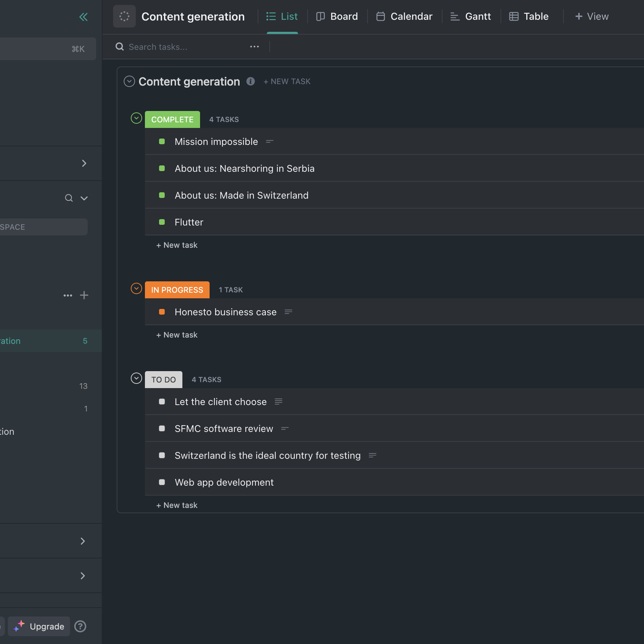Click the status square of About us: Made in Switzerland

[162, 195]
